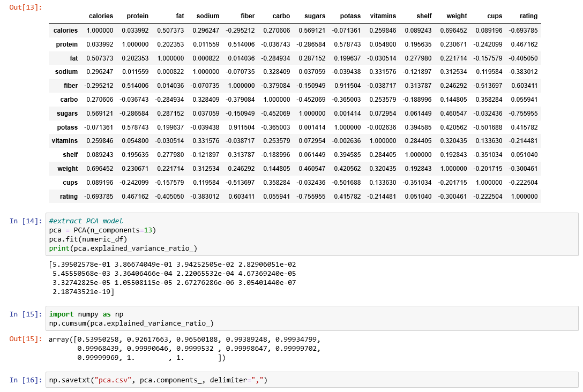Click the weight row label

pos(68,169)
